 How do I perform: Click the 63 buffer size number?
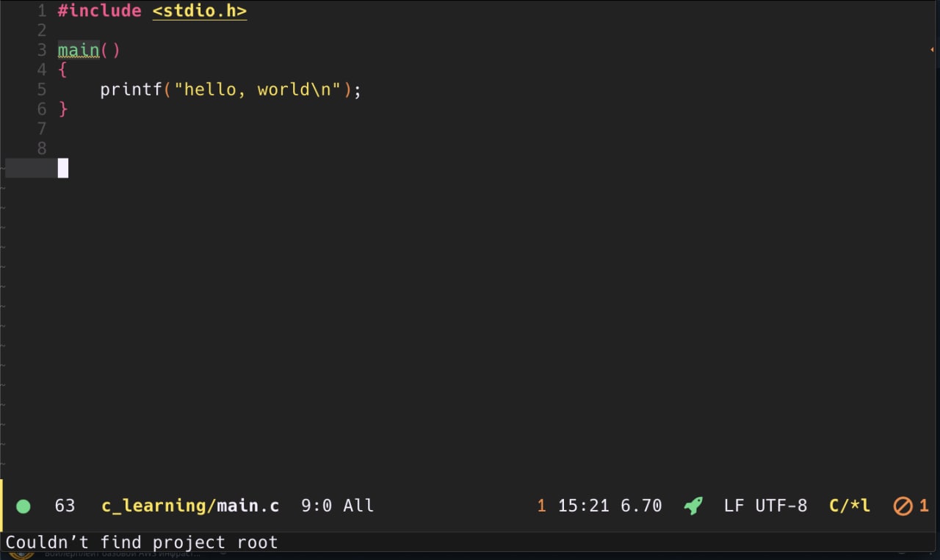pyautogui.click(x=65, y=506)
